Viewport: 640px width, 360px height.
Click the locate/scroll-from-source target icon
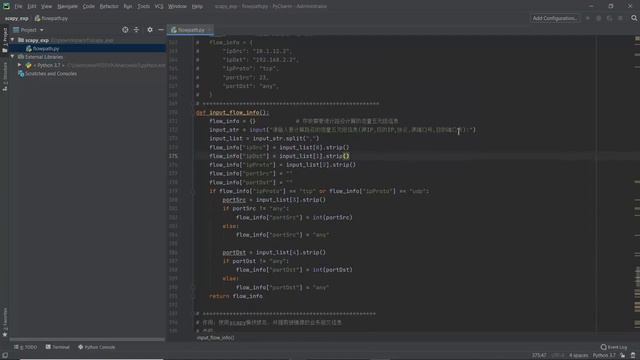click(125, 30)
